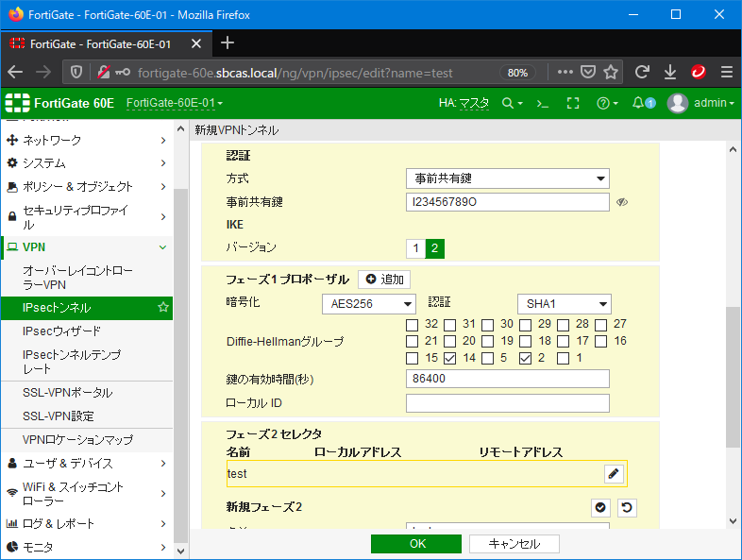The width and height of the screenshot is (742, 560).
Task: Edit phase 2 selector test with pencil
Action: [x=614, y=474]
